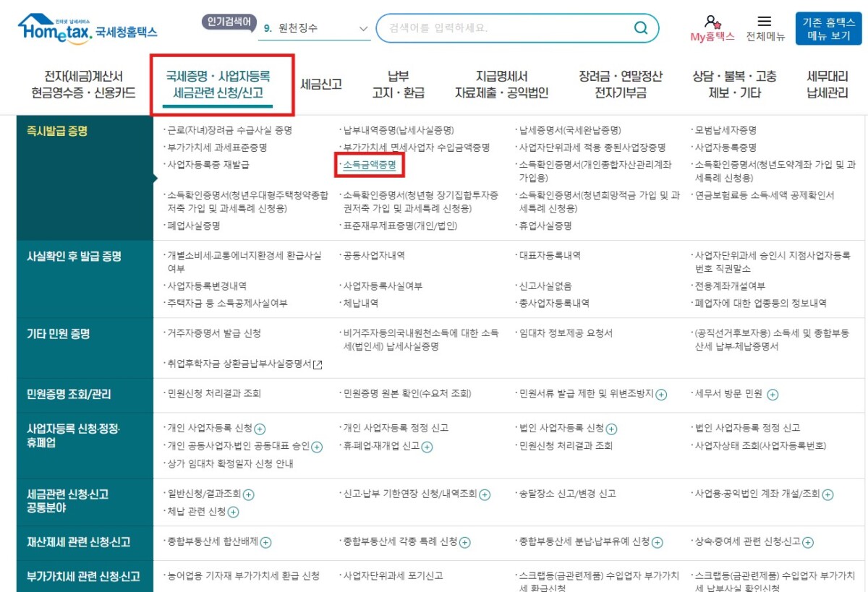Expand plus icon next to 개인 사업자등록 신청
Viewport: 868px width, 592px height.
point(260,429)
